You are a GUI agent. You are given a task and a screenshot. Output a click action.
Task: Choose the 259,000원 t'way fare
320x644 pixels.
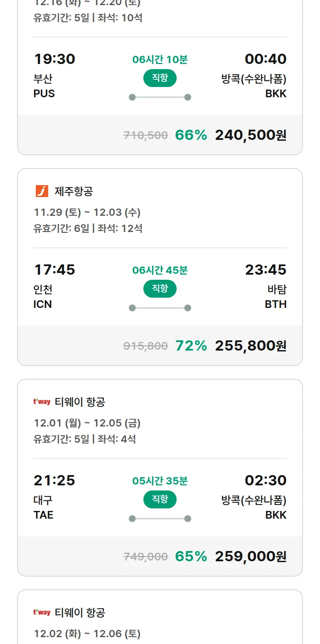(x=250, y=557)
